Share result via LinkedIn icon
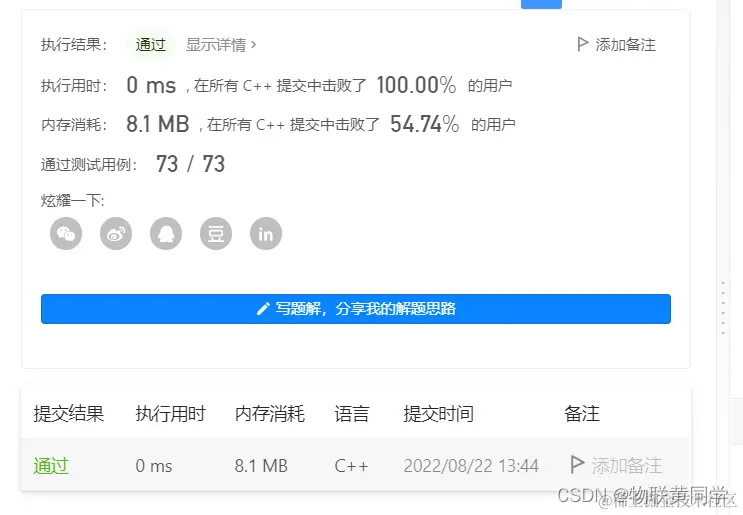This screenshot has width=743, height=515. (x=266, y=233)
